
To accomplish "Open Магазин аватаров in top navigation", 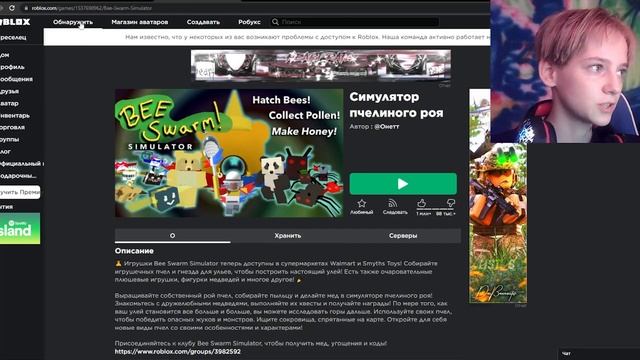I will [x=140, y=22].
